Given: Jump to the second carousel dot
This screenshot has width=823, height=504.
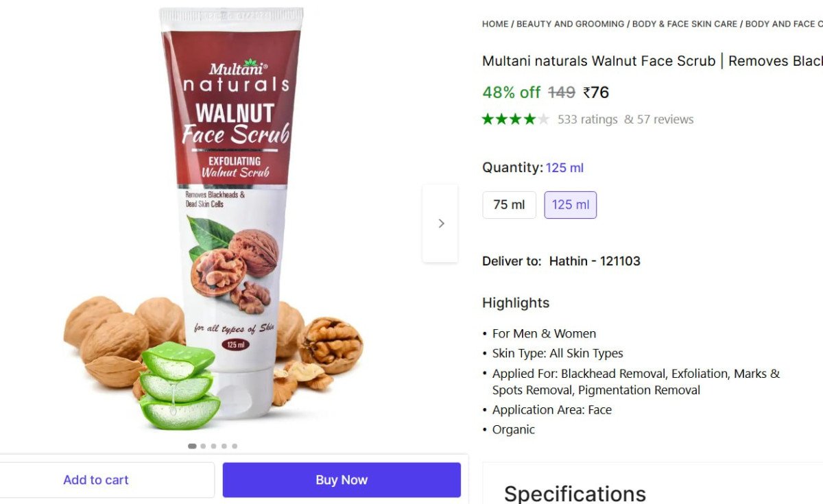Looking at the screenshot, I should click(203, 446).
